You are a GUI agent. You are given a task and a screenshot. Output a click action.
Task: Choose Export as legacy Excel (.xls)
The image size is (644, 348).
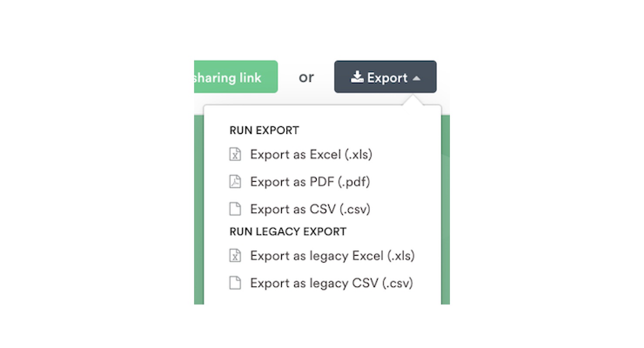pos(332,256)
